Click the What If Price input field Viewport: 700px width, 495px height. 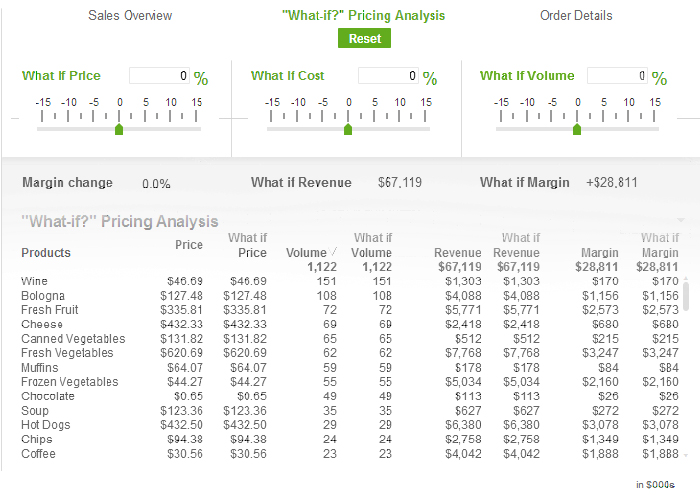[x=159, y=76]
